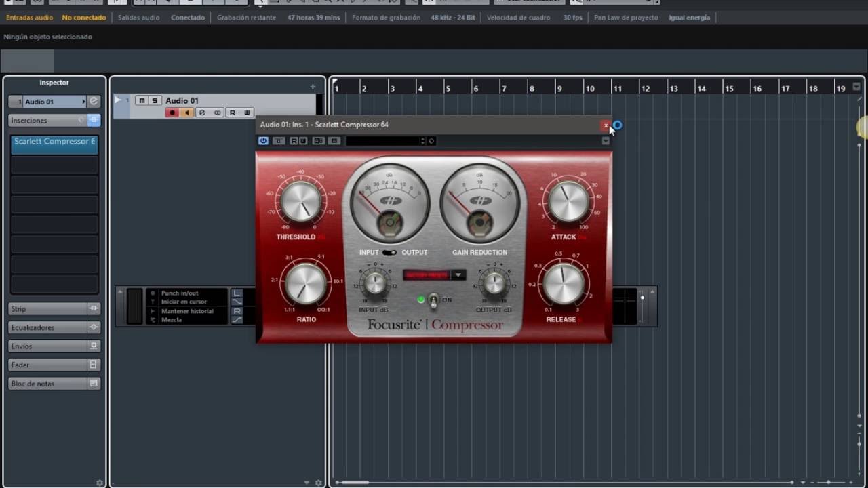Open ruler display format dropdown
Screen dimensions: 868x488
point(856,87)
